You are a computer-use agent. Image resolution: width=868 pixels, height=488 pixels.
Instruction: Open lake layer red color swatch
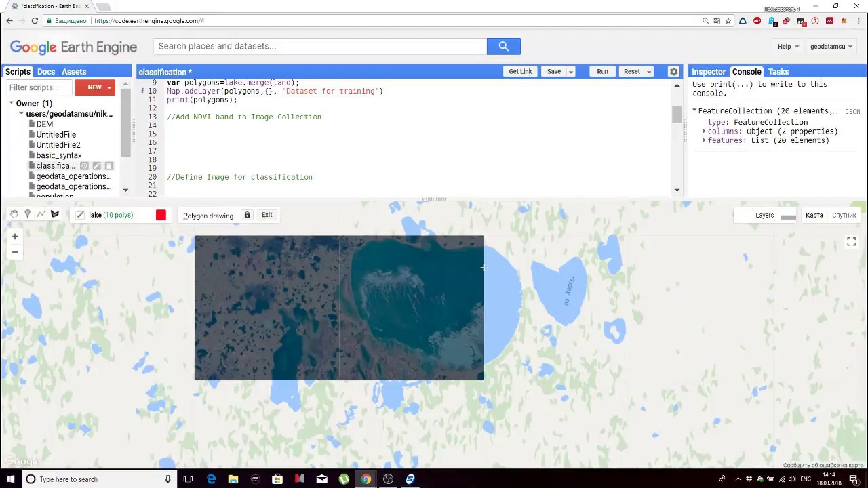161,215
